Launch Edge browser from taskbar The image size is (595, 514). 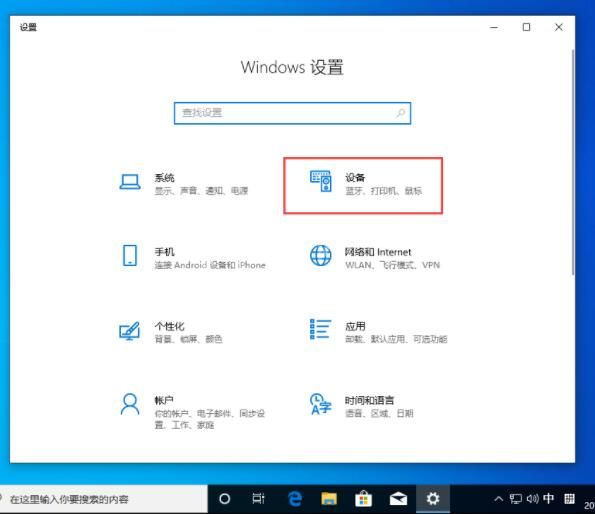coord(294,498)
